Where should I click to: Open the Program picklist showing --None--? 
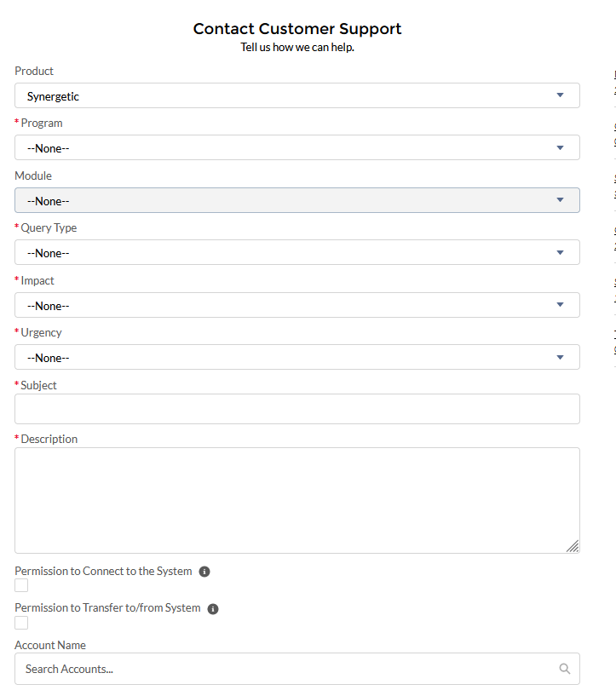pos(296,147)
